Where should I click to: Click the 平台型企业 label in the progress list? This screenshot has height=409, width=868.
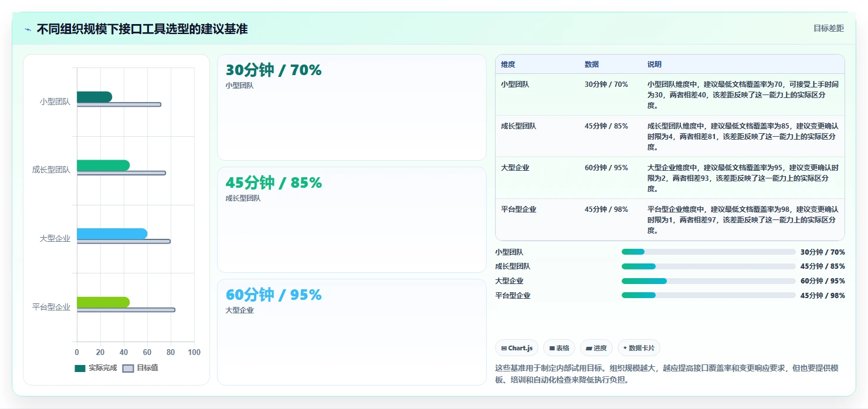[513, 296]
